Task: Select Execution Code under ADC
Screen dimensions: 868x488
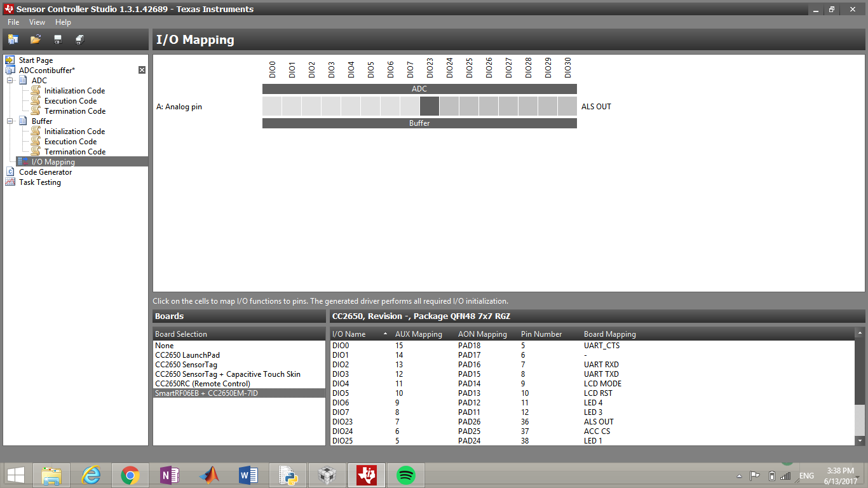Action: point(71,101)
